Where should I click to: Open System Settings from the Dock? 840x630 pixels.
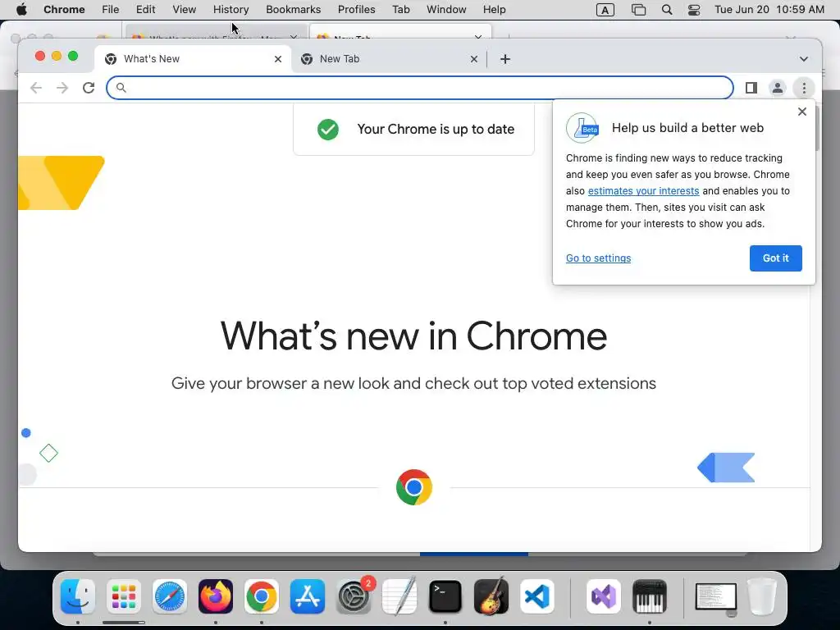pyautogui.click(x=354, y=596)
